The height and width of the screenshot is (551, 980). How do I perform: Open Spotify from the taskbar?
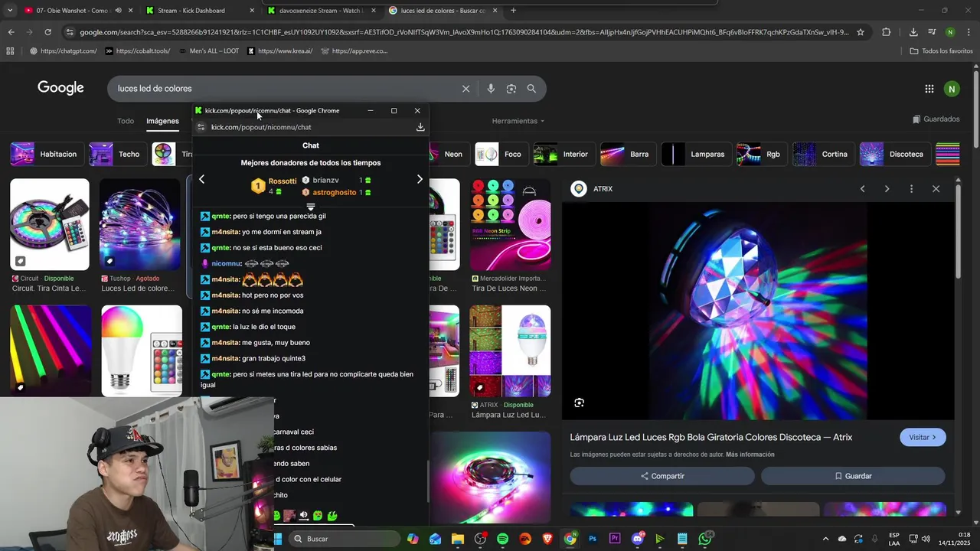[502, 539]
